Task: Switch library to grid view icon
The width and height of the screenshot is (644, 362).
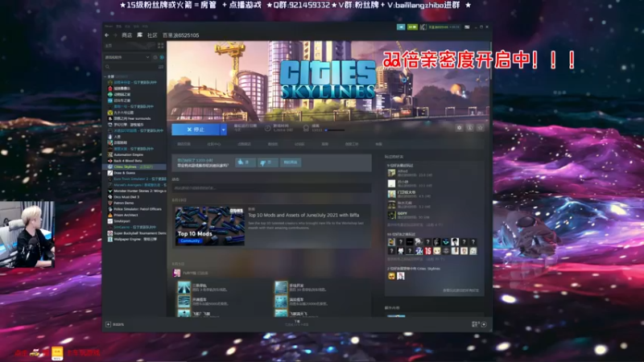Action: [160, 46]
